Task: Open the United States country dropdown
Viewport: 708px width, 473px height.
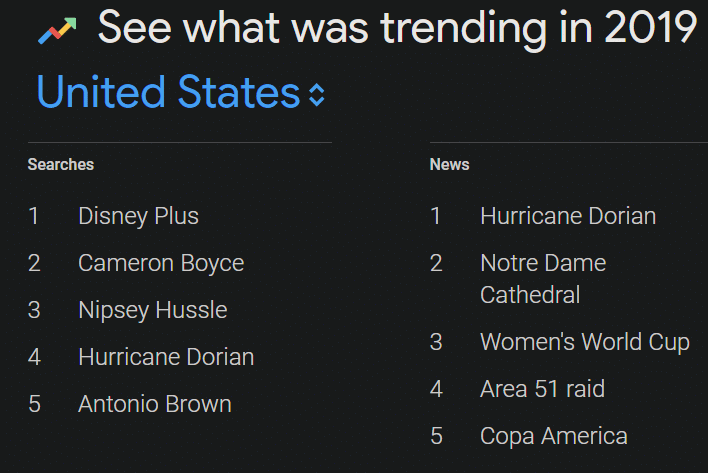Action: click(180, 93)
